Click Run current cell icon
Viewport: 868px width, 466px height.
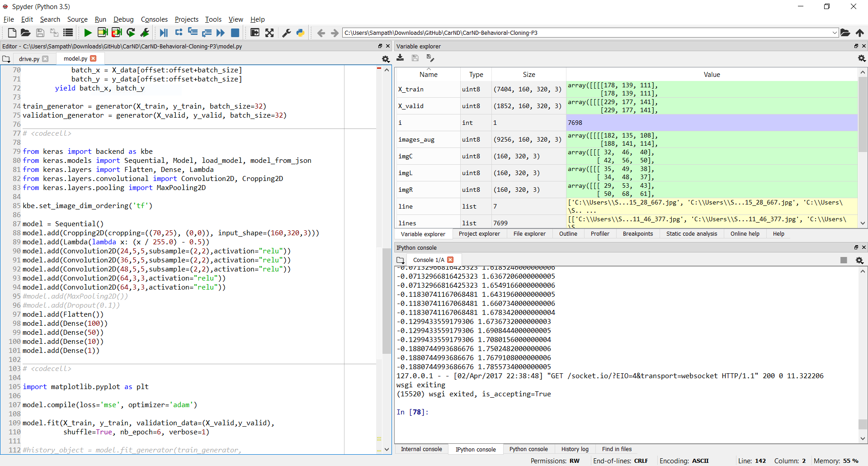pyautogui.click(x=103, y=33)
